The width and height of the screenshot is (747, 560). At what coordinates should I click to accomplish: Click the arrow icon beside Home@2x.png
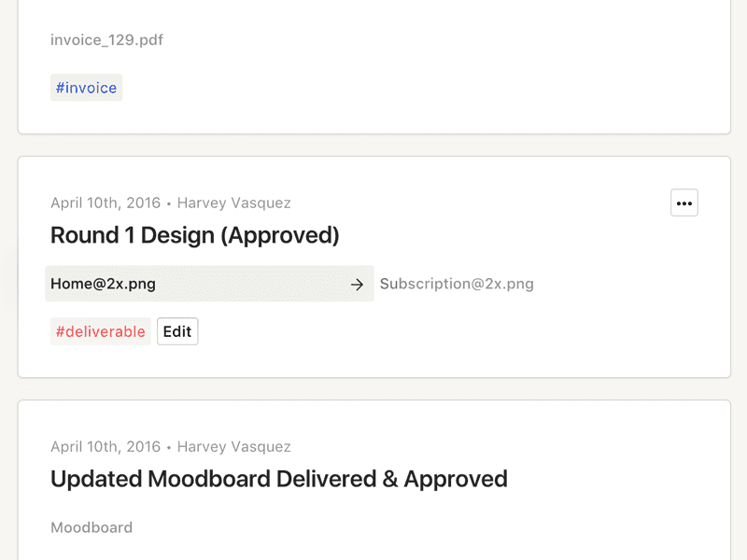tap(357, 285)
